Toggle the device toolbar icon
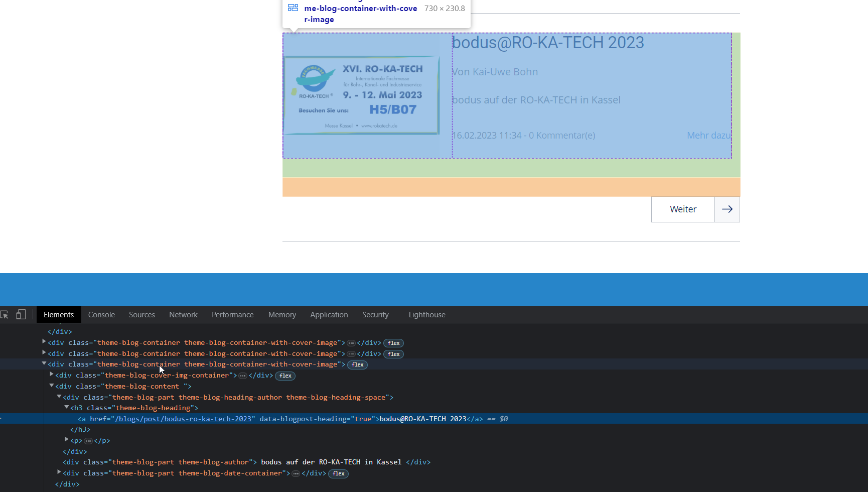868x492 pixels. point(21,315)
